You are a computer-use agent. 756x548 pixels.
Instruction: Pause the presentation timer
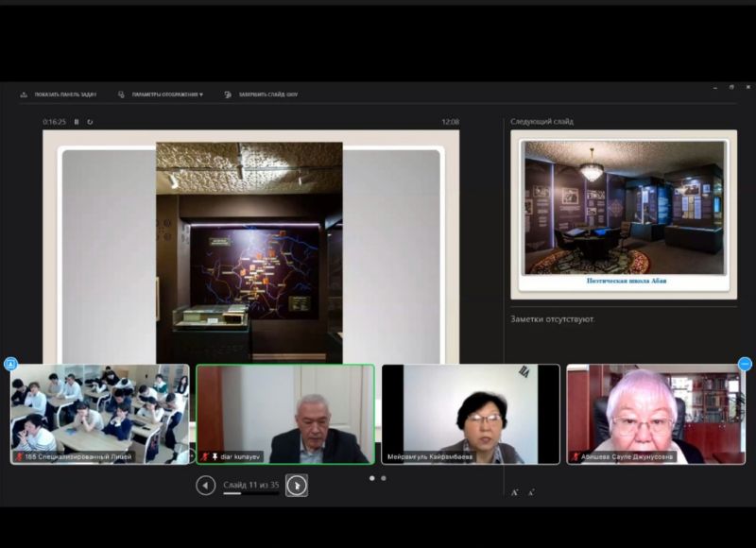pos(77,122)
